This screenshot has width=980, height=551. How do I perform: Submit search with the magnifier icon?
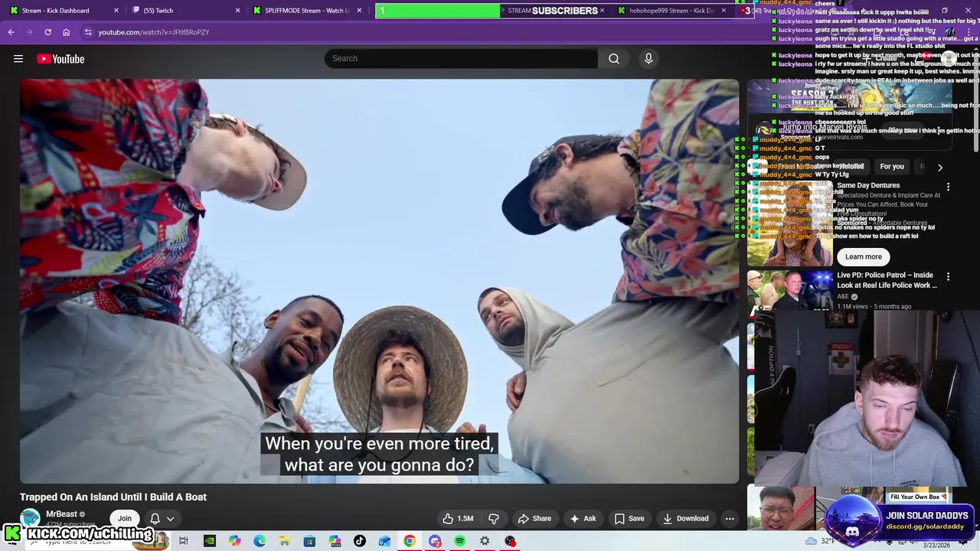[614, 58]
